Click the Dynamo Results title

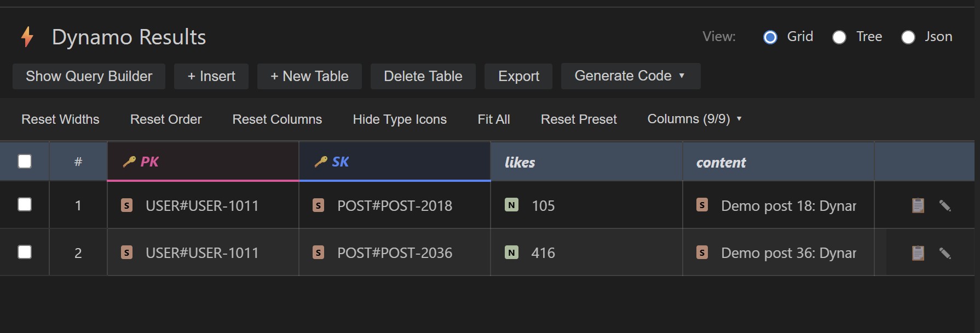[x=129, y=37]
